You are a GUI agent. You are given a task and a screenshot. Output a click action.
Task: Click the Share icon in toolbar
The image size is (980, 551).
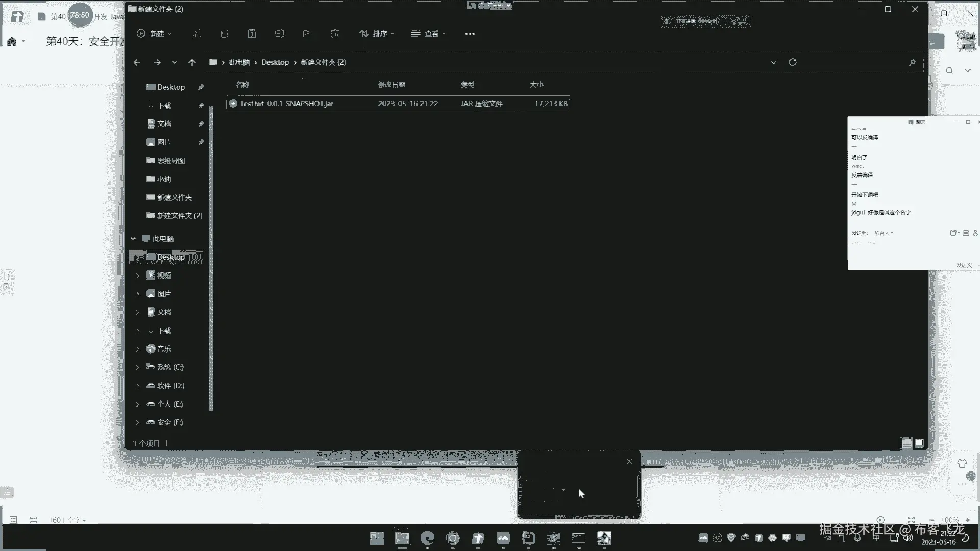pyautogui.click(x=307, y=34)
